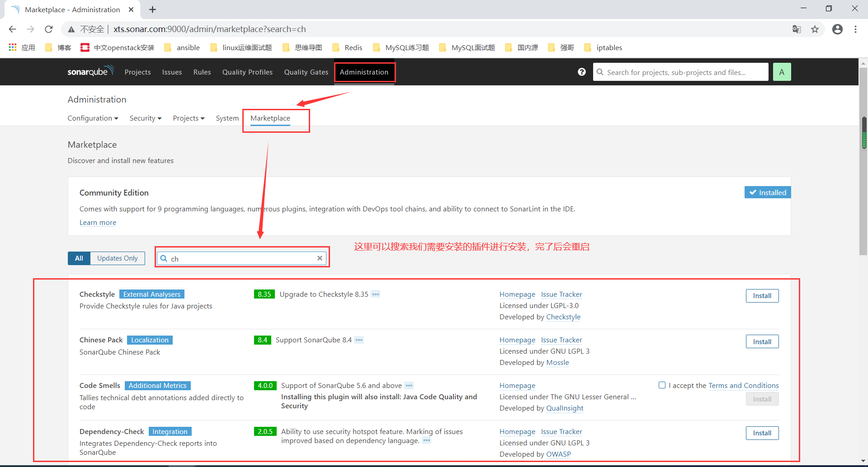Install the Chinese Pack plugin
This screenshot has width=868, height=467.
pos(762,342)
